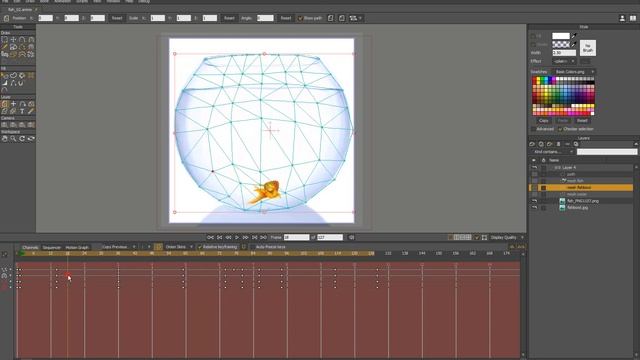The image size is (640, 360).
Task: Select the fish_02.anime document tab
Action: (x=21, y=9)
